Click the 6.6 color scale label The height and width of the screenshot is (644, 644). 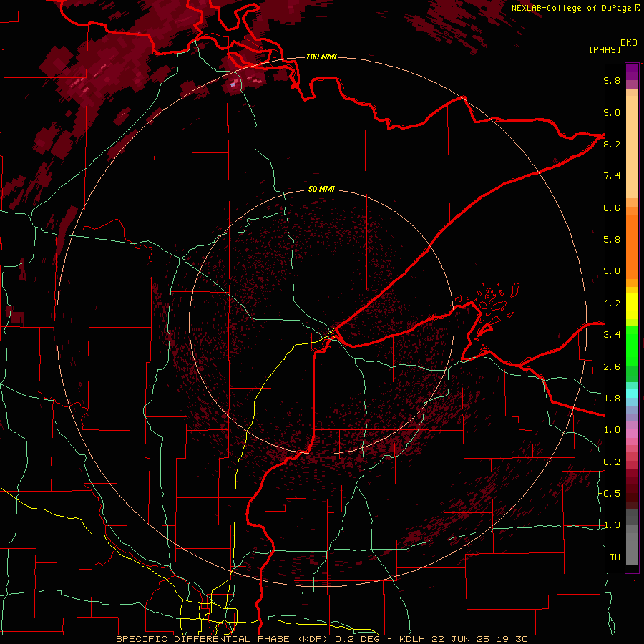tap(612, 208)
